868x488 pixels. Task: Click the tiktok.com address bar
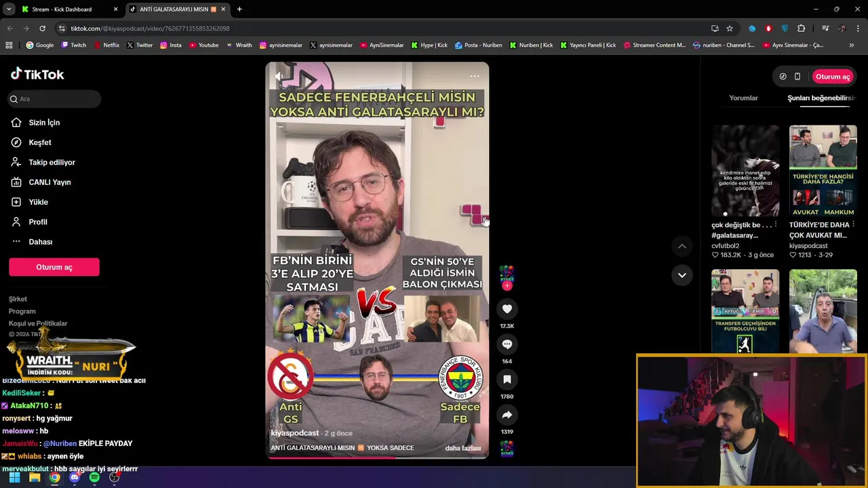tap(380, 28)
